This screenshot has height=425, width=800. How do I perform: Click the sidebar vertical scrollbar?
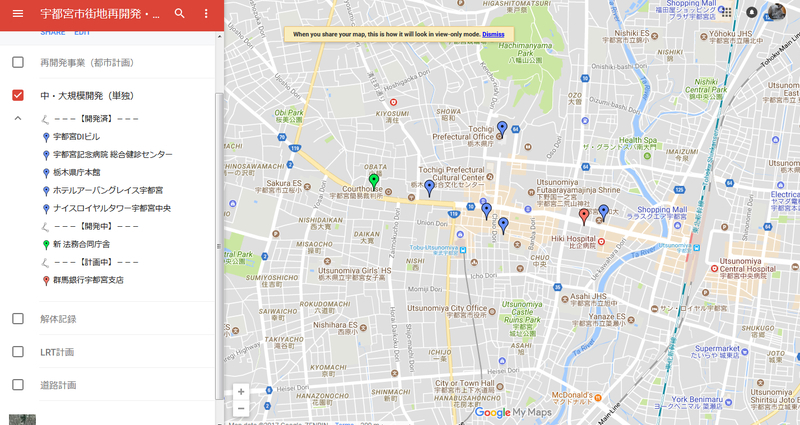pos(219,245)
